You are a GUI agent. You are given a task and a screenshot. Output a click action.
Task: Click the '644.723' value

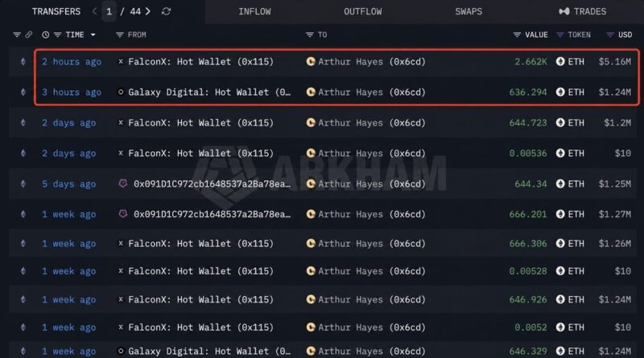(x=528, y=122)
